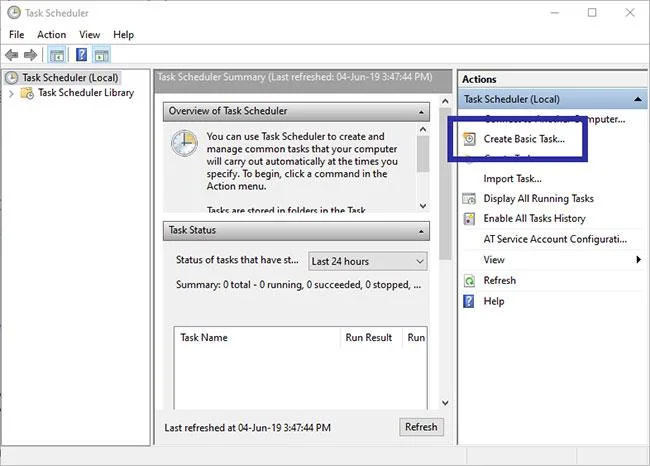
Task: Click the Actions pane header
Action: pyautogui.click(x=553, y=79)
